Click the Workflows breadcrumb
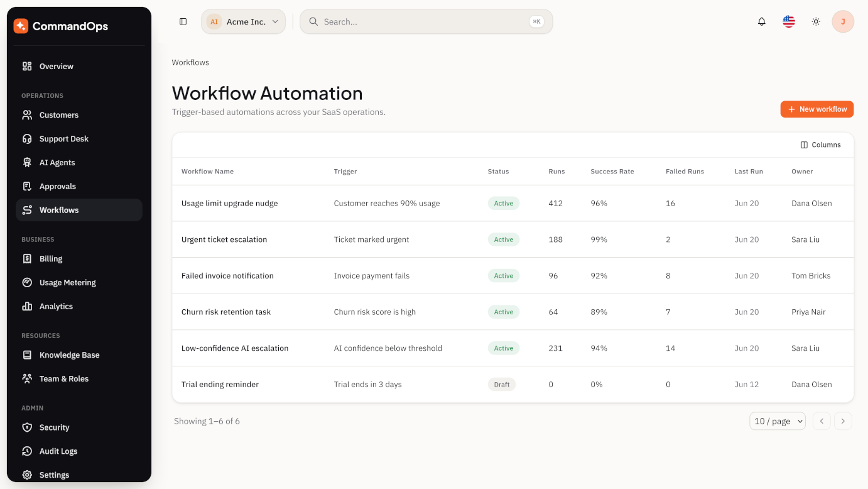 click(x=190, y=62)
